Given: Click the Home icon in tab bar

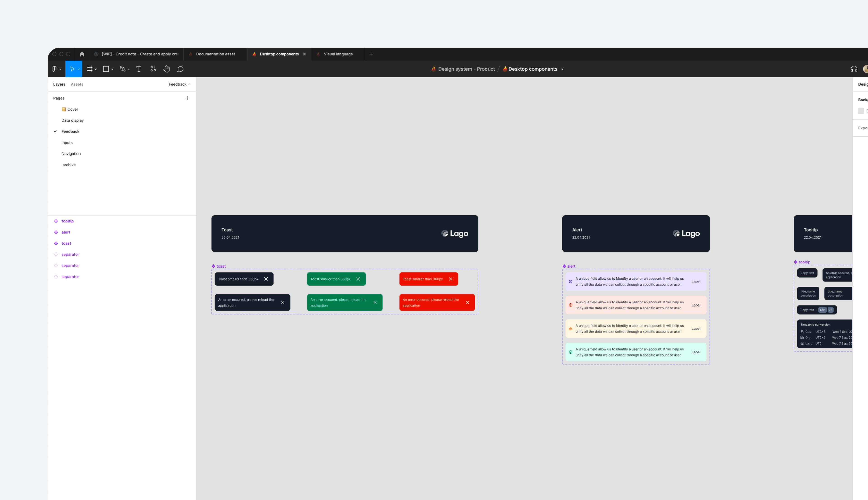Looking at the screenshot, I should (82, 54).
